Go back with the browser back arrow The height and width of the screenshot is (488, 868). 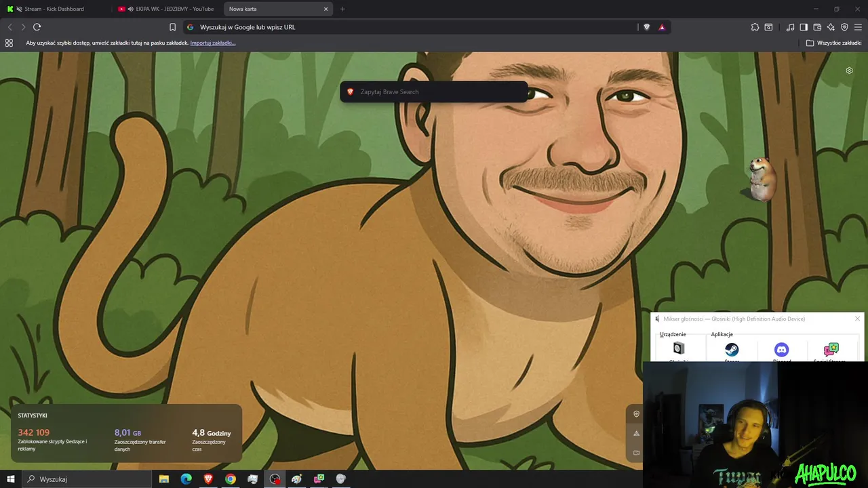click(9, 27)
